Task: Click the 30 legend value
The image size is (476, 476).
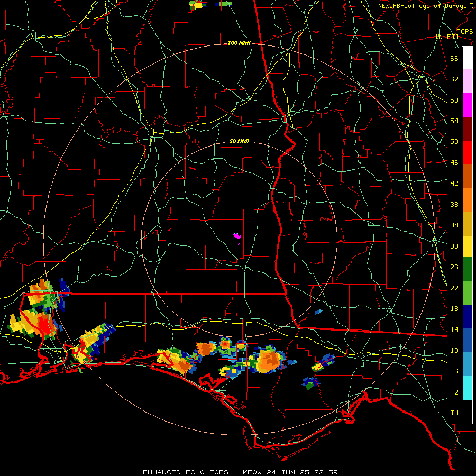Action: pyautogui.click(x=454, y=246)
